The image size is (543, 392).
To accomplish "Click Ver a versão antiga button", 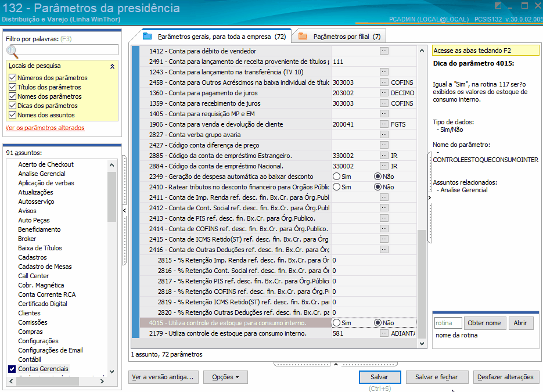I will [x=163, y=377].
